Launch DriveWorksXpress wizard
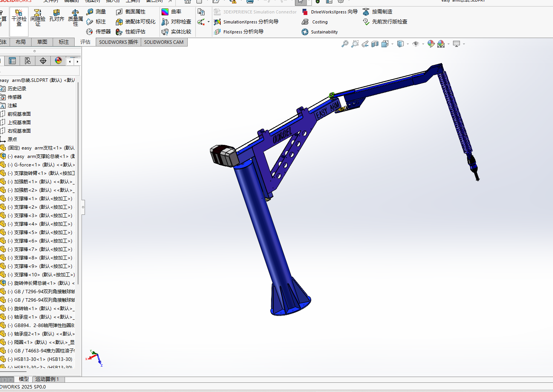This screenshot has width=553, height=392. [x=330, y=12]
